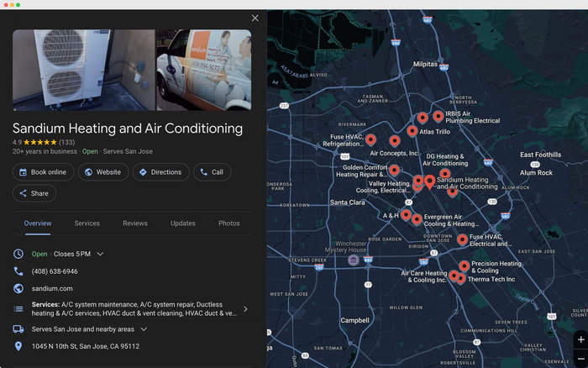Select the Sandium Heating selected map pin
588x368 pixels.
(430, 182)
